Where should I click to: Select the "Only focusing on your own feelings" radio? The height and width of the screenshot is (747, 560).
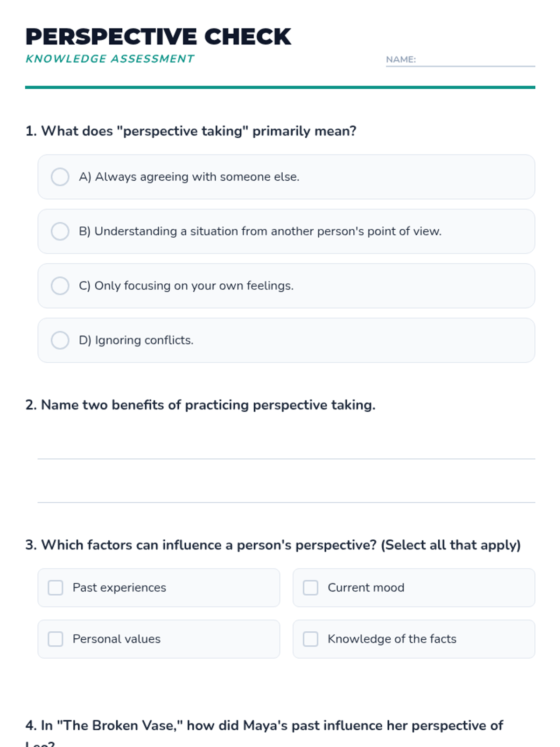click(x=60, y=286)
